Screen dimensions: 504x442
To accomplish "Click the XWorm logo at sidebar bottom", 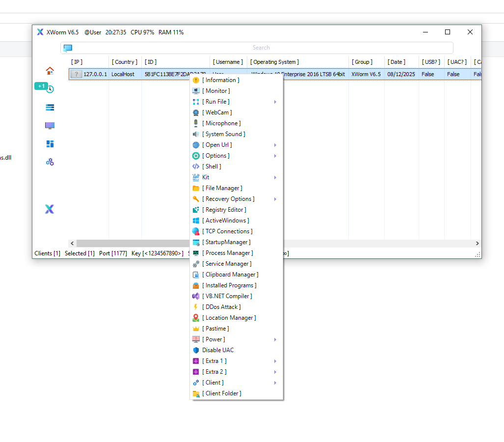I will tap(49, 209).
